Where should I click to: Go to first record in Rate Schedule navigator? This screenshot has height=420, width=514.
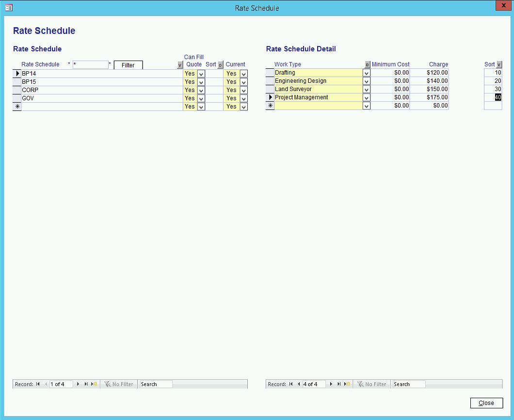[38, 384]
